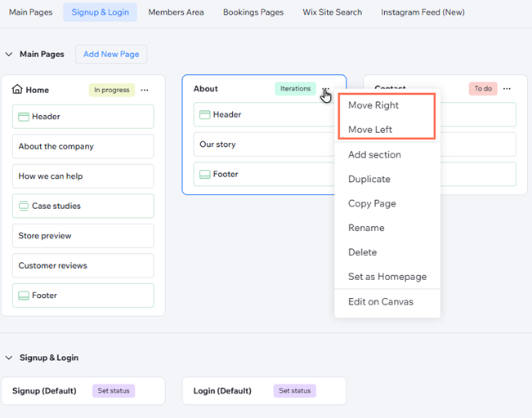This screenshot has height=418, width=532.
Task: Click the Add New Page button
Action: (x=111, y=54)
